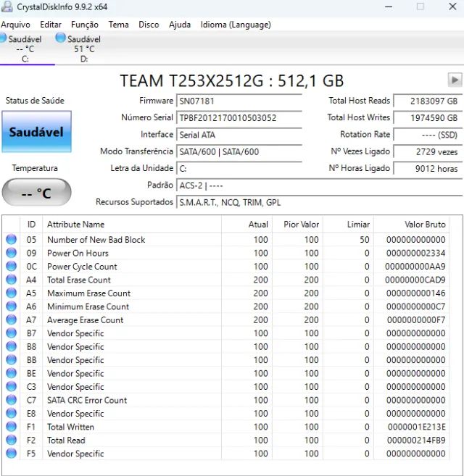The height and width of the screenshot is (476, 464).
Task: Click the Limiar column header
Action: click(348, 225)
